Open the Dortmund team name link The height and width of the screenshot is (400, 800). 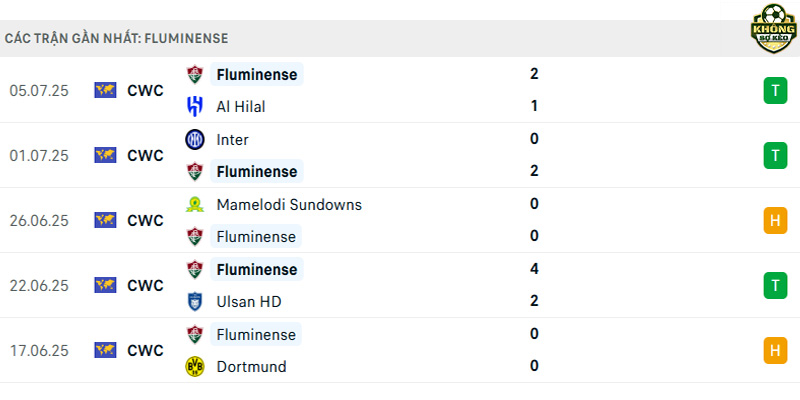[252, 367]
